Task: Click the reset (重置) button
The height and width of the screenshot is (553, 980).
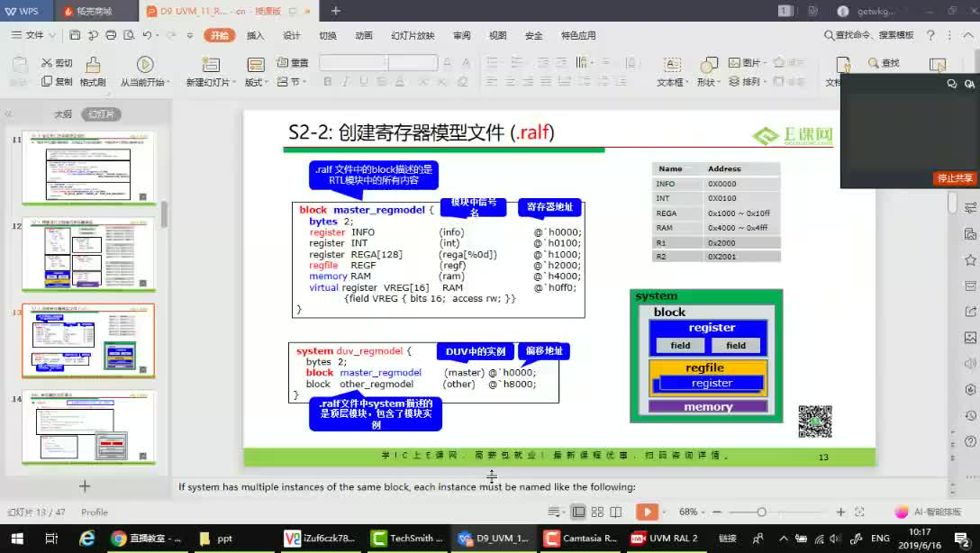Action: pyautogui.click(x=293, y=62)
